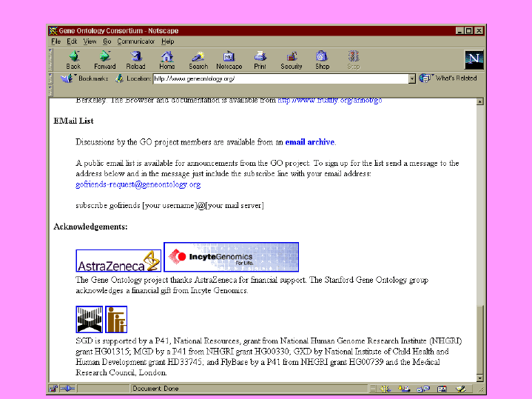Click the Netscape N logo
532x399 pixels.
tap(474, 60)
